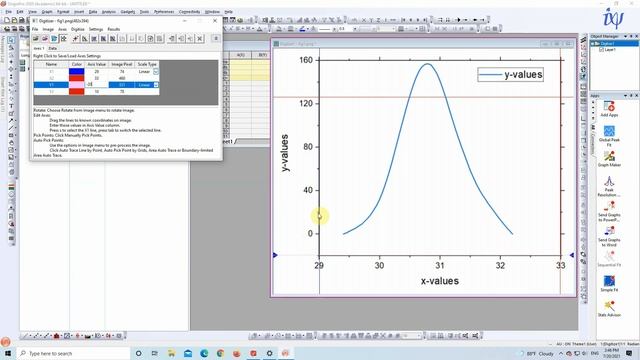
Task: Click the Windows taskbar search box
Action: point(74,353)
